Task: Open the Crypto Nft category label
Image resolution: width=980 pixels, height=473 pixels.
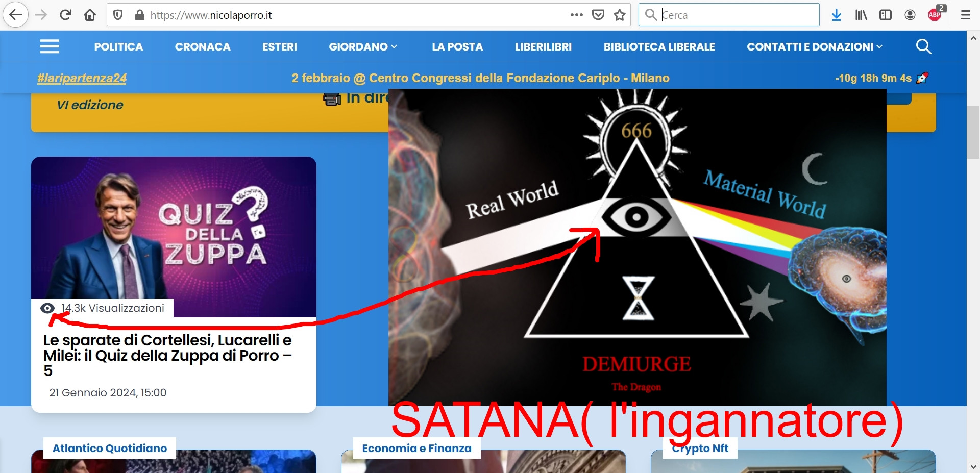Action: pyautogui.click(x=700, y=449)
